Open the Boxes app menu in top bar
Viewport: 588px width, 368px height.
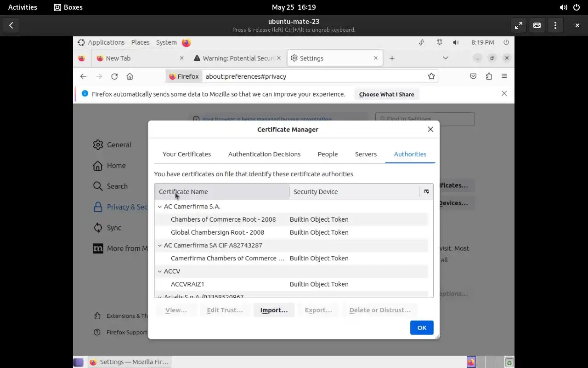tap(68, 7)
